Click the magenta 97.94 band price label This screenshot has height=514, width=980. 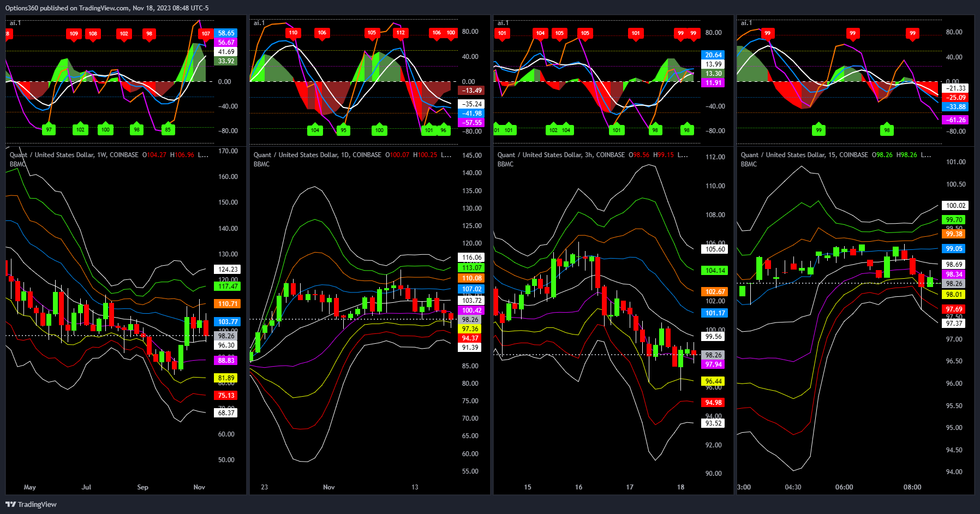pyautogui.click(x=713, y=364)
